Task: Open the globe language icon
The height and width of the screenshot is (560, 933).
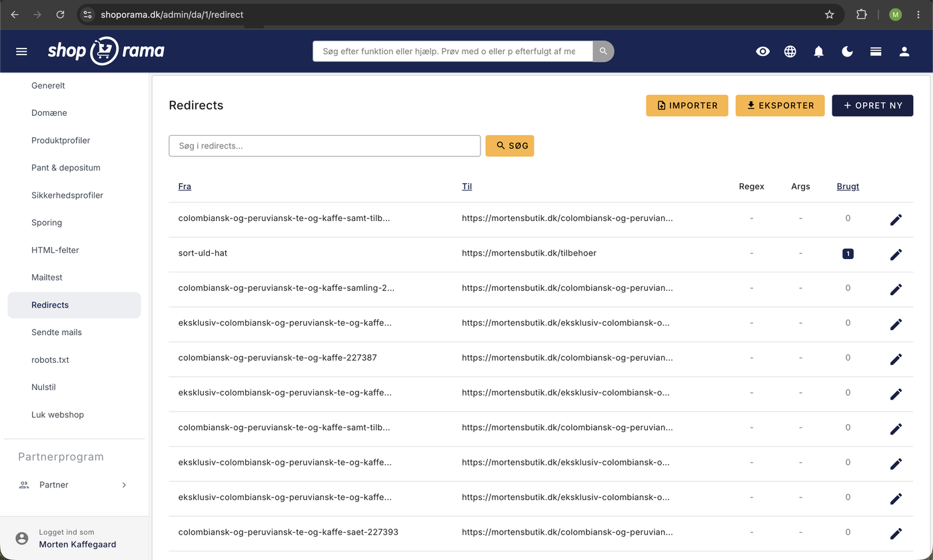Action: point(790,51)
